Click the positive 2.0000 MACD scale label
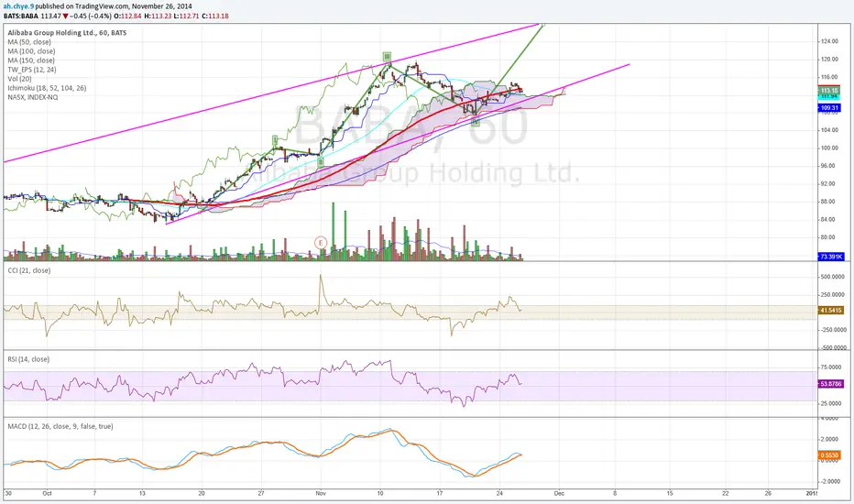 tap(830, 439)
